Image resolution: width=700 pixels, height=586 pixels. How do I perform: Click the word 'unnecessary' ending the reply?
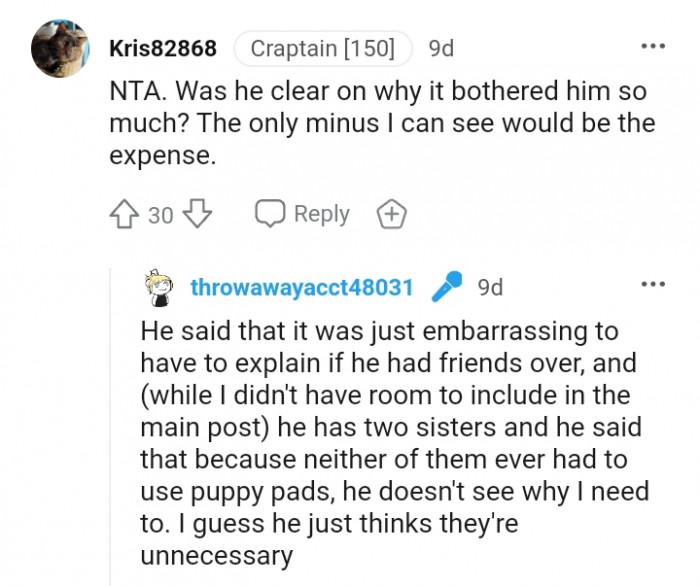216,556
